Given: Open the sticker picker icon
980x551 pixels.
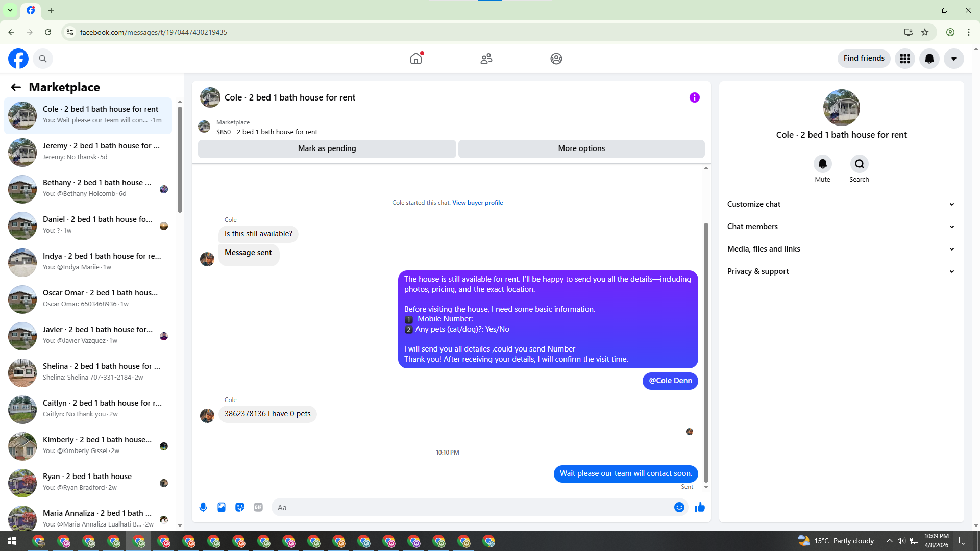Looking at the screenshot, I should coord(240,507).
